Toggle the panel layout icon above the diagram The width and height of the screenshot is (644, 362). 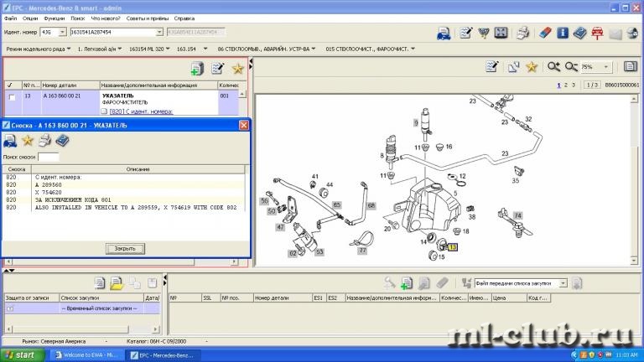pos(631,66)
